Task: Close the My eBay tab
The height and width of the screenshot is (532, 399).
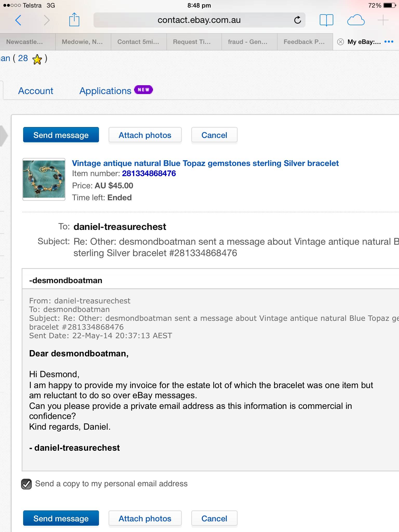Action: 340,42
